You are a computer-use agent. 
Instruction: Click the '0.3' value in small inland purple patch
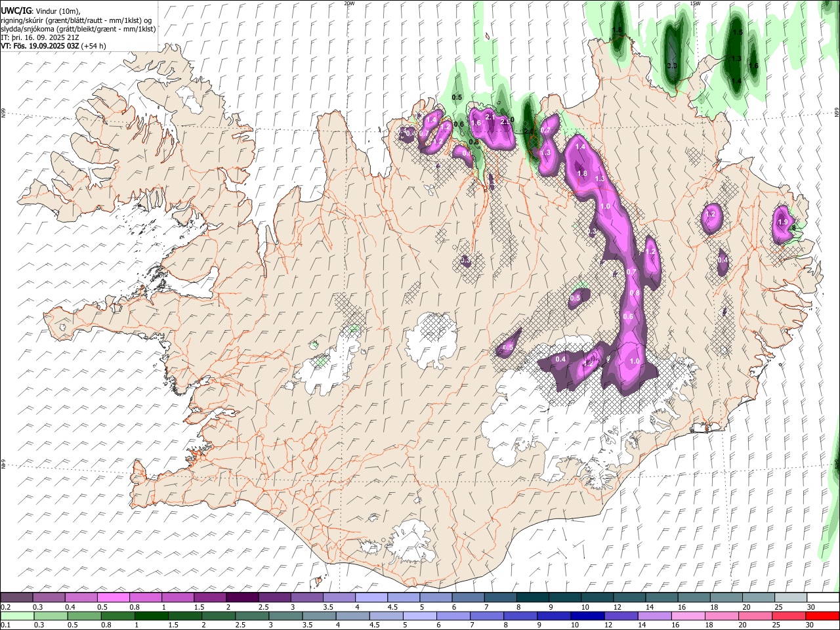pos(465,261)
